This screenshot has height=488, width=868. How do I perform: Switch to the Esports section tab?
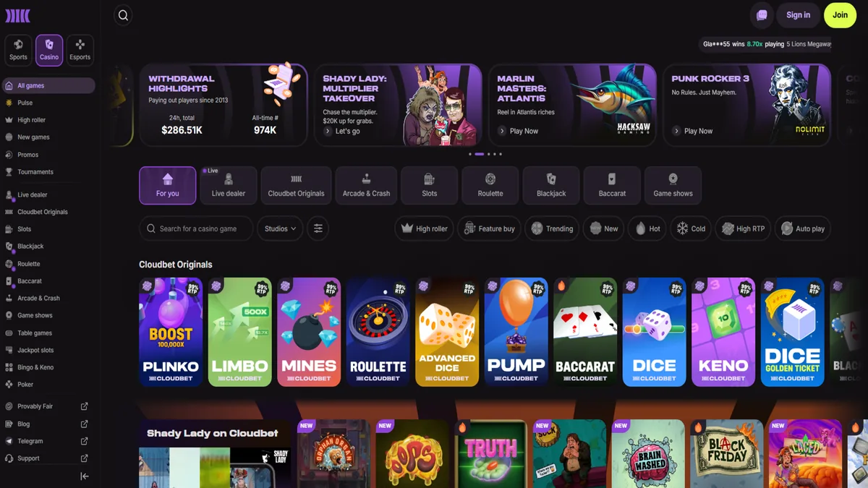(80, 49)
